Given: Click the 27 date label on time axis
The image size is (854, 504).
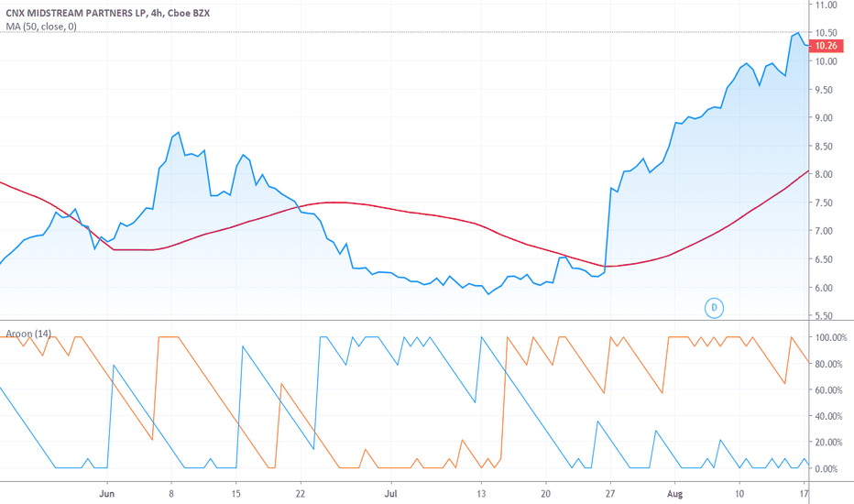Looking at the screenshot, I should [x=610, y=494].
